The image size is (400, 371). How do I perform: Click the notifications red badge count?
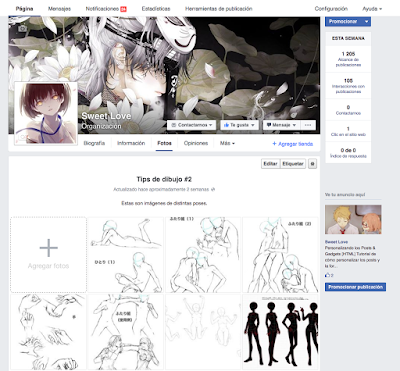coord(123,9)
